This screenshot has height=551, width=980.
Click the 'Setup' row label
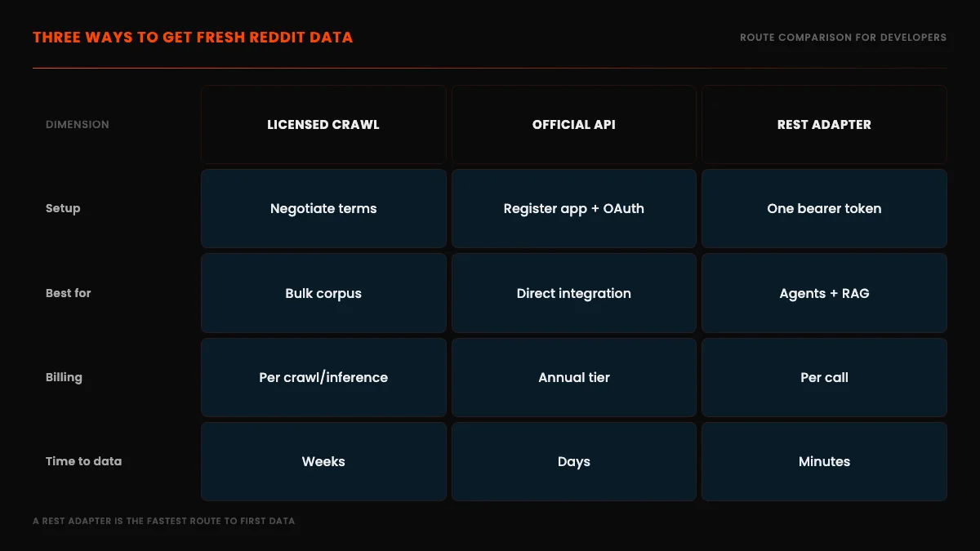coord(63,208)
